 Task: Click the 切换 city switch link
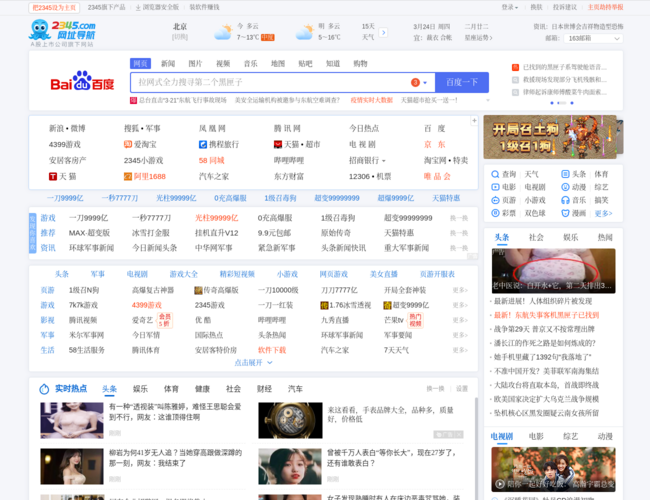click(x=180, y=37)
